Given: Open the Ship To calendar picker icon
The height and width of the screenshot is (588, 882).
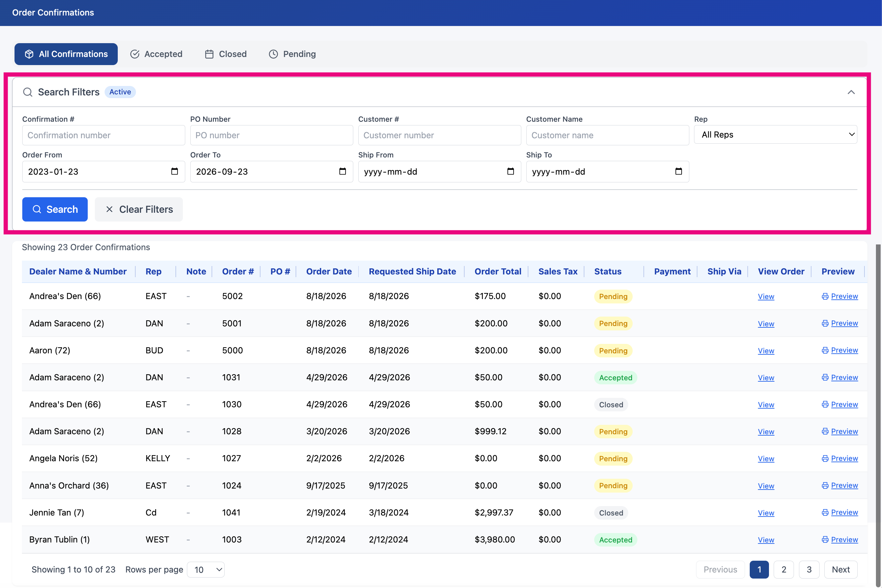Looking at the screenshot, I should [x=679, y=171].
